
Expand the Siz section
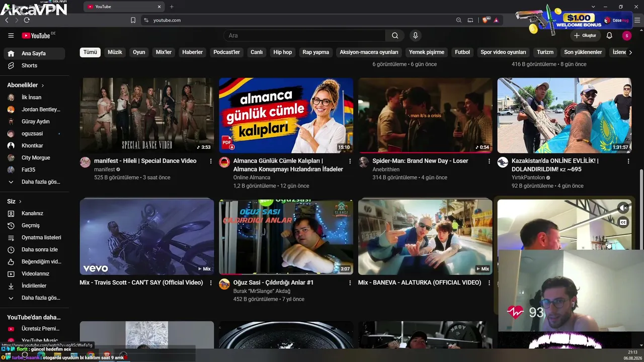pos(14,201)
